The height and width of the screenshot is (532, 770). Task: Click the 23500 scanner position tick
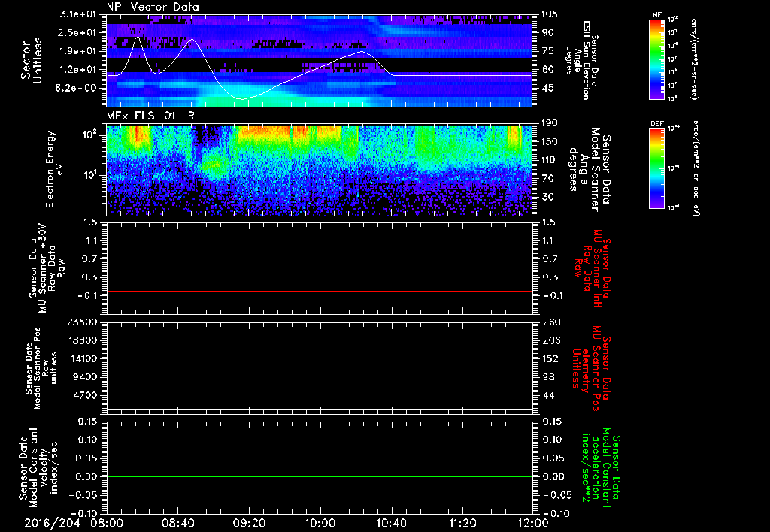tap(83, 322)
